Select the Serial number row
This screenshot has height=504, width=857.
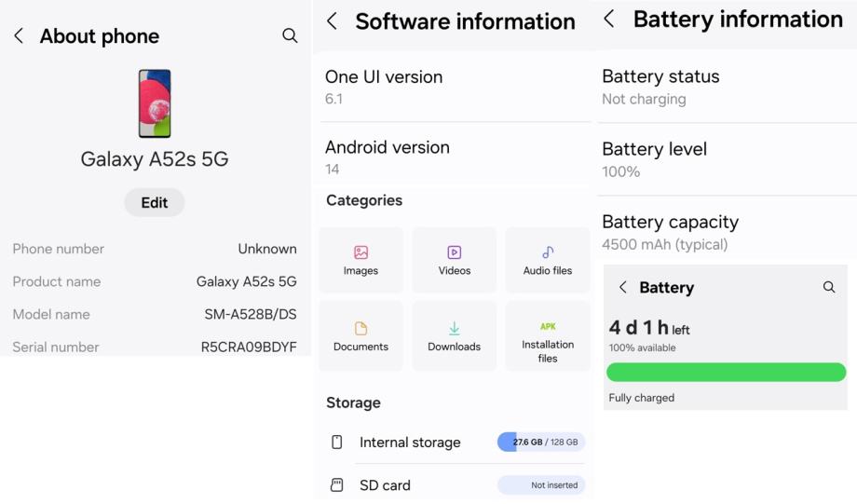click(155, 347)
